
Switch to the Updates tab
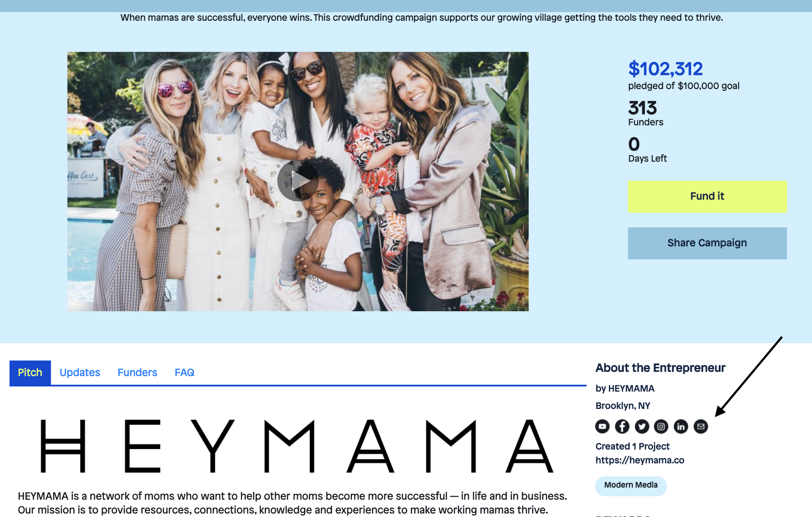point(80,373)
